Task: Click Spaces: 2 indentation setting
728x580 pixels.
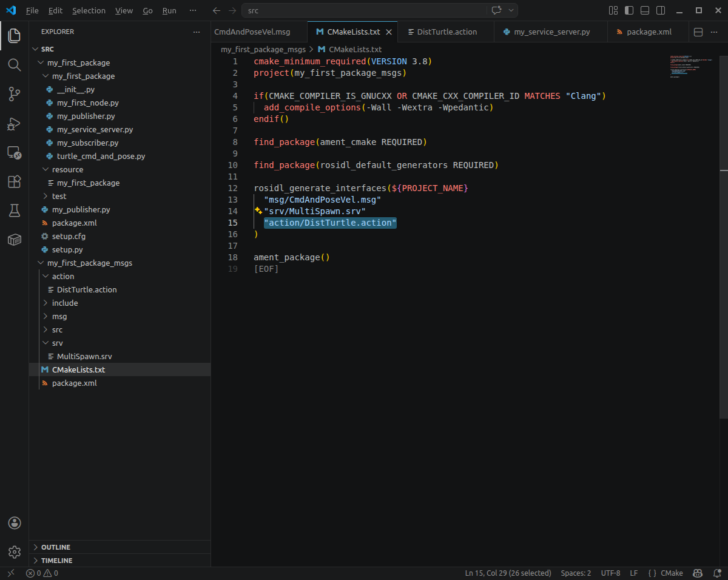Action: 576,573
